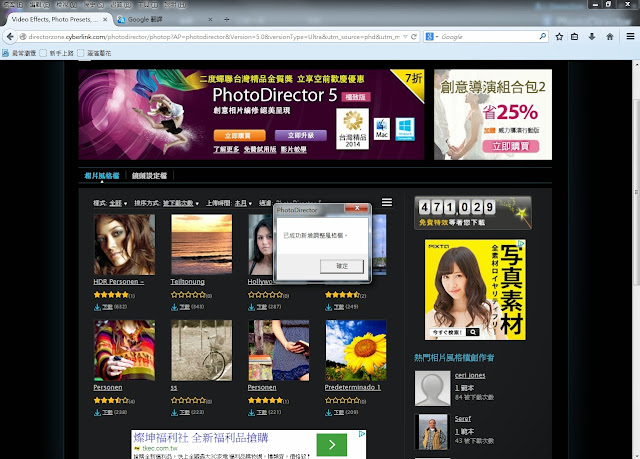Image resolution: width=640 pixels, height=459 pixels.
Task: Open the ceri jones creator profile link
Action: point(470,375)
